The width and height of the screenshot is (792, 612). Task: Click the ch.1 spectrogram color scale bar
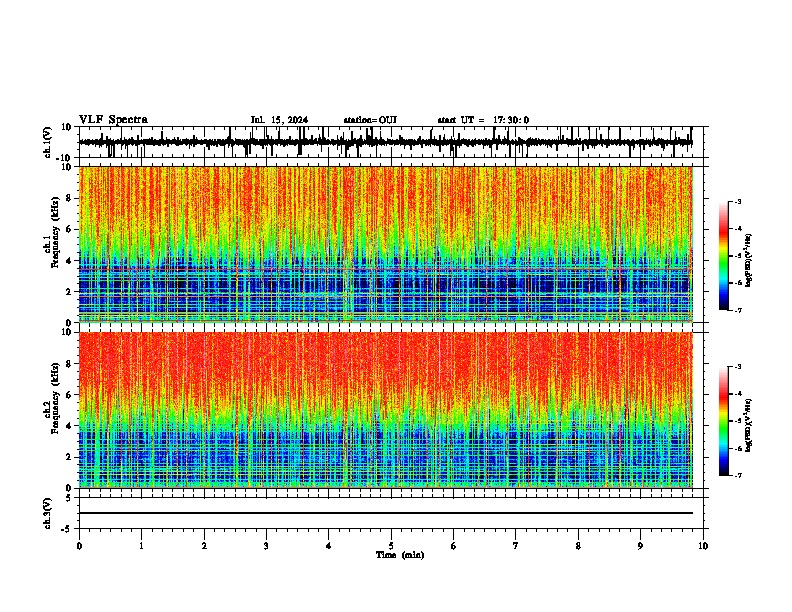click(723, 256)
